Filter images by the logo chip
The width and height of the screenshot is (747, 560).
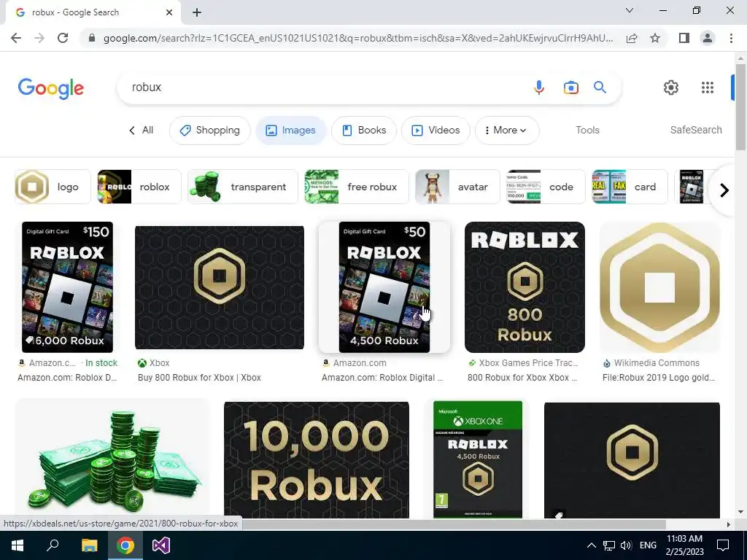pyautogui.click(x=53, y=187)
